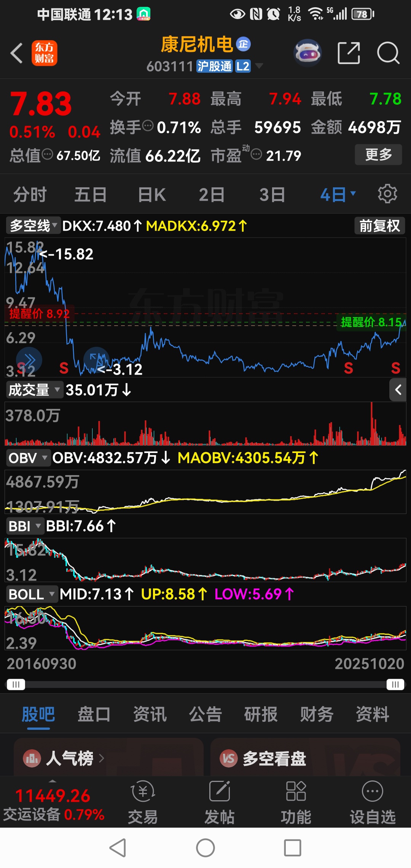This screenshot has width=411, height=868.
Task: Open the search magnifier icon
Action: click(388, 53)
